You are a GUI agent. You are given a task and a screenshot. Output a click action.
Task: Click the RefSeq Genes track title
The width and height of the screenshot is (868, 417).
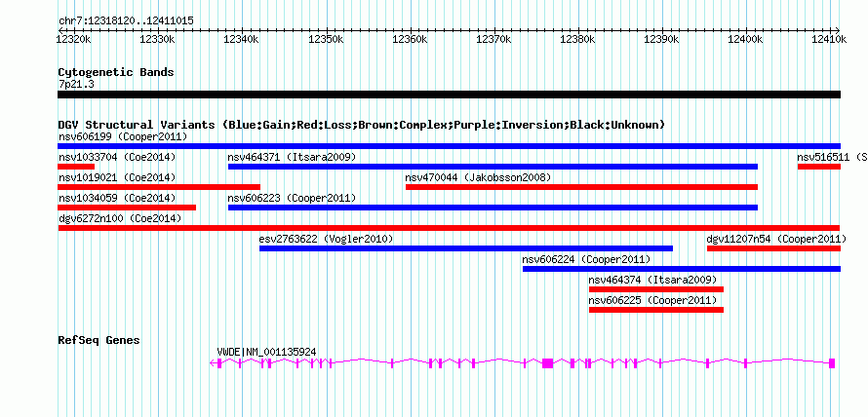[x=99, y=340]
